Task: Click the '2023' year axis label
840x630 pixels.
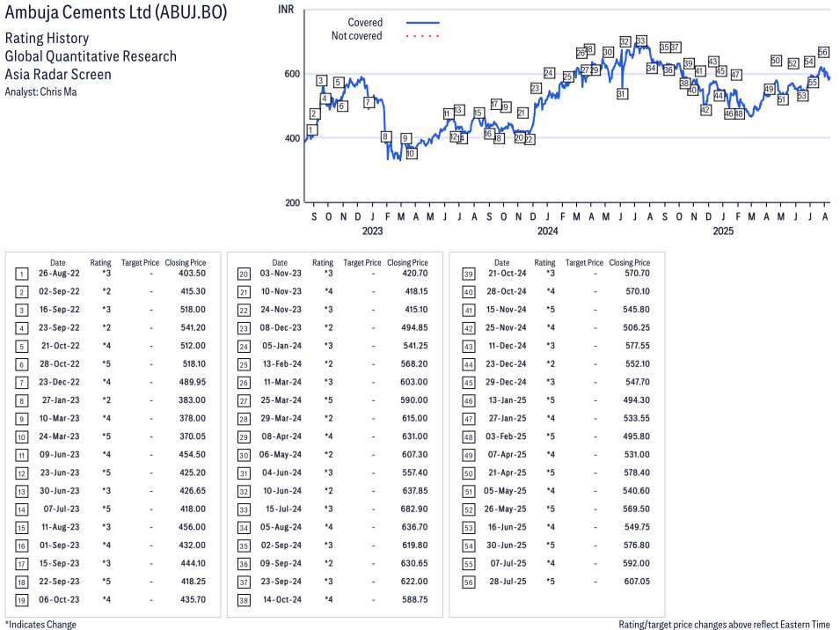Action: pyautogui.click(x=372, y=231)
